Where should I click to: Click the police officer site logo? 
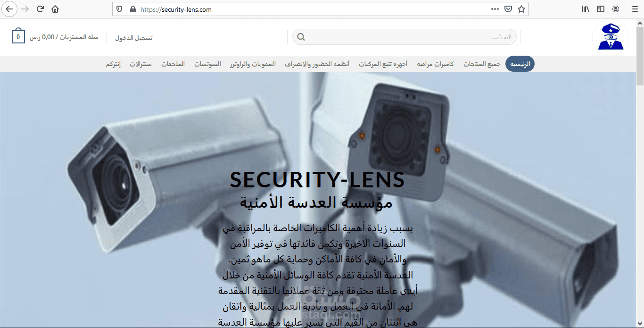[x=611, y=38]
